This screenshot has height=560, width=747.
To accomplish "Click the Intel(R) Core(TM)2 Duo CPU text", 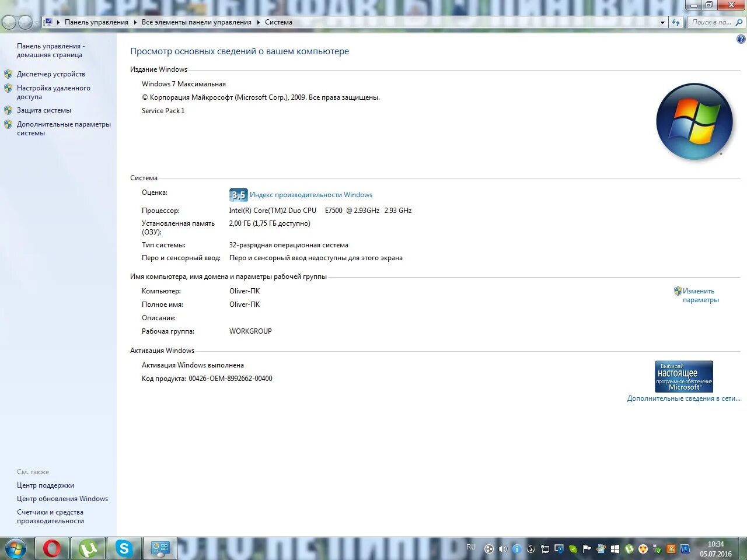I will point(273,211).
